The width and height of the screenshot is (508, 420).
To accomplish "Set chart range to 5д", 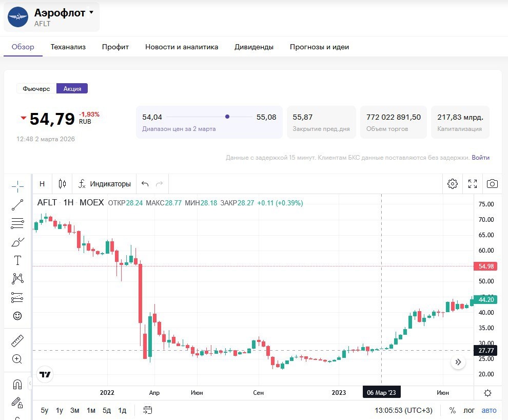I will 107,410.
